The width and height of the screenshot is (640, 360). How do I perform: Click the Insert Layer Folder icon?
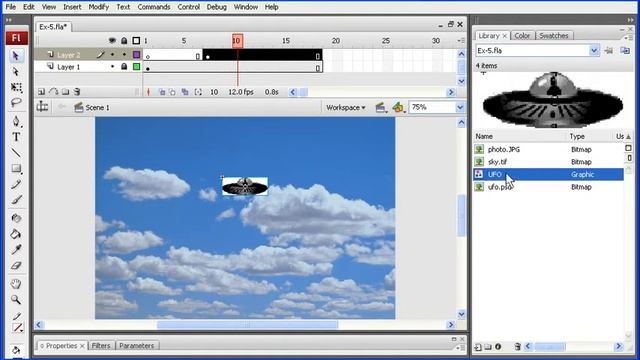click(x=65, y=92)
